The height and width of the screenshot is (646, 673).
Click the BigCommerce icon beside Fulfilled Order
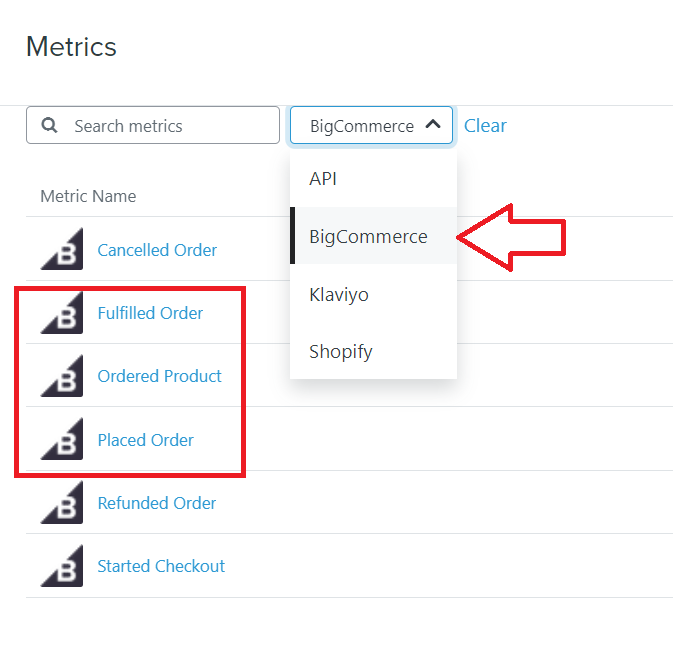point(62,312)
